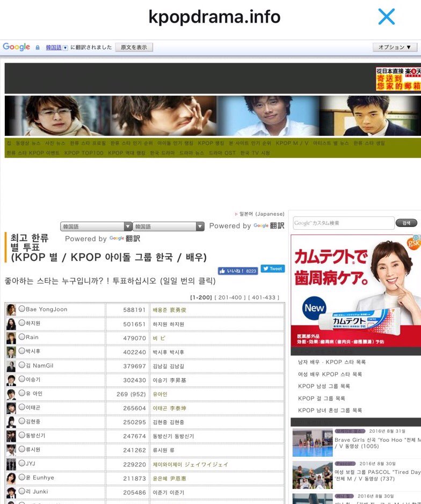
Task: Click 이승기's avatar thumbnail
Action: [x=11, y=380]
